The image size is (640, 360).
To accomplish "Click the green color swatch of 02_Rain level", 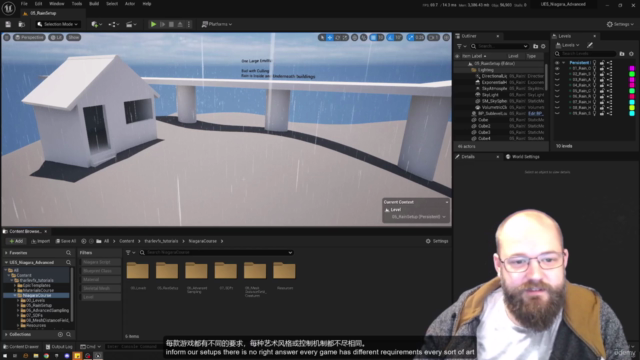I will click(632, 74).
